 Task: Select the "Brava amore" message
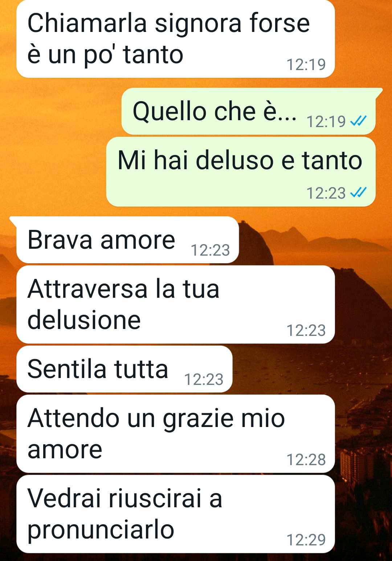pyautogui.click(x=128, y=240)
